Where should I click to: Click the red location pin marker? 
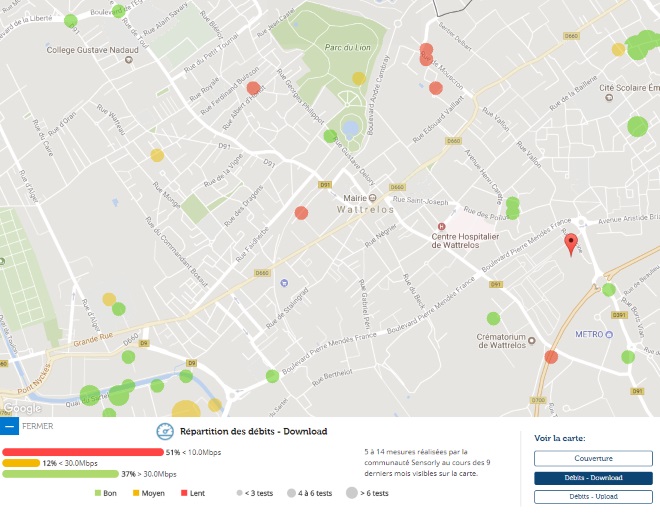click(x=571, y=243)
